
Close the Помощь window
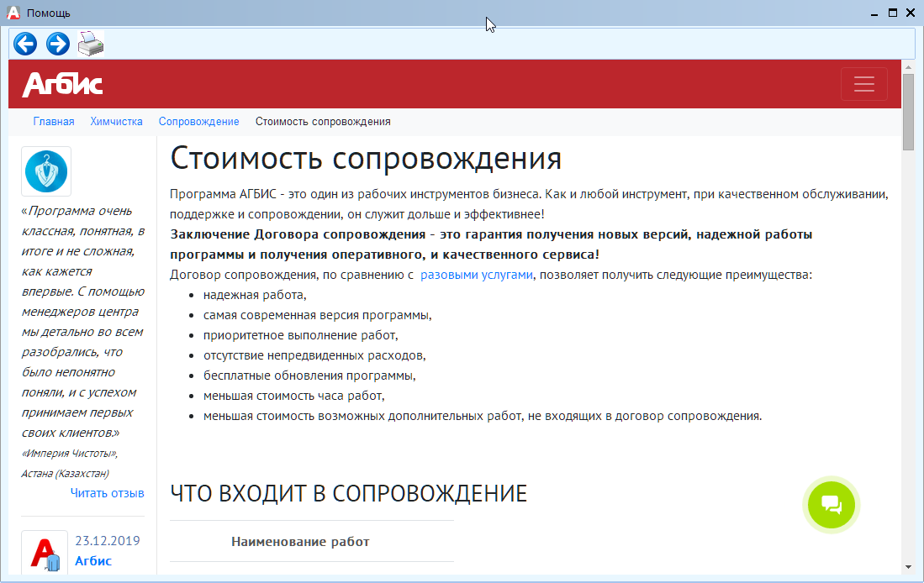click(911, 13)
